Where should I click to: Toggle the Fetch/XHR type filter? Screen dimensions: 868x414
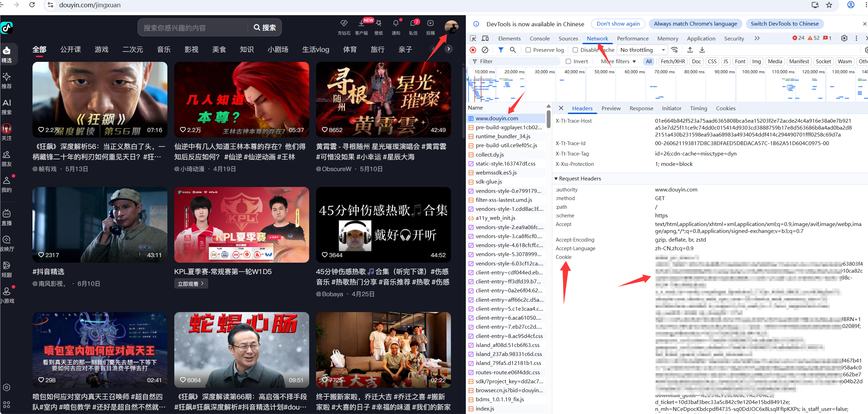673,62
